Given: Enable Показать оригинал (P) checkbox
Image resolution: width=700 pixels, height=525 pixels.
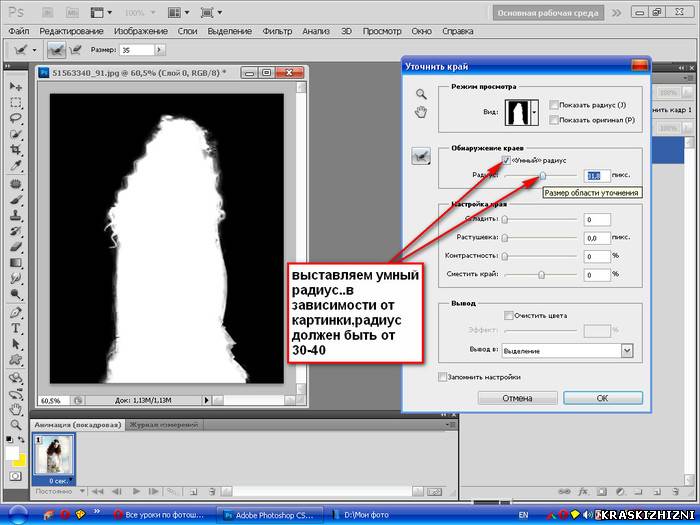Looking at the screenshot, I should coord(554,120).
